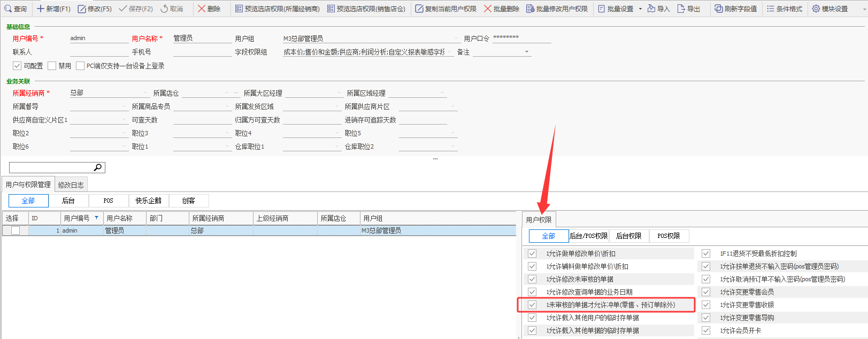Viewport: 868px width, 339px height.
Task: Click the 复制当前用户权限 toolbar icon
Action: [419, 9]
